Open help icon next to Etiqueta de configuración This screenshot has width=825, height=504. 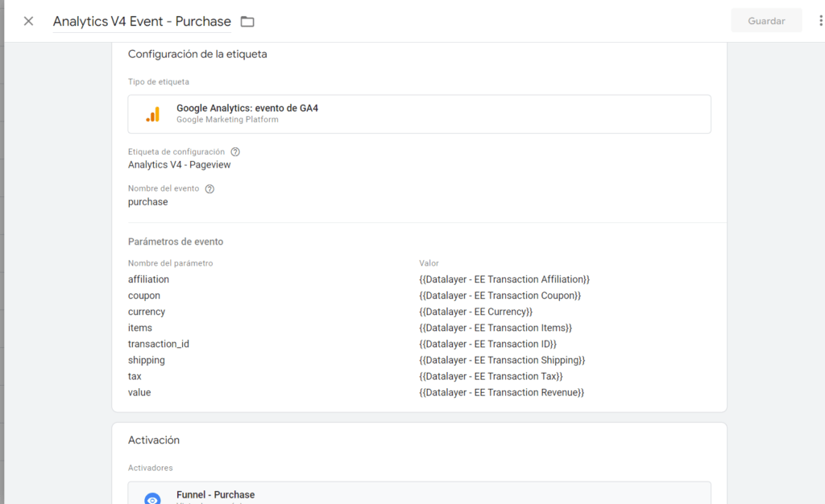click(235, 152)
